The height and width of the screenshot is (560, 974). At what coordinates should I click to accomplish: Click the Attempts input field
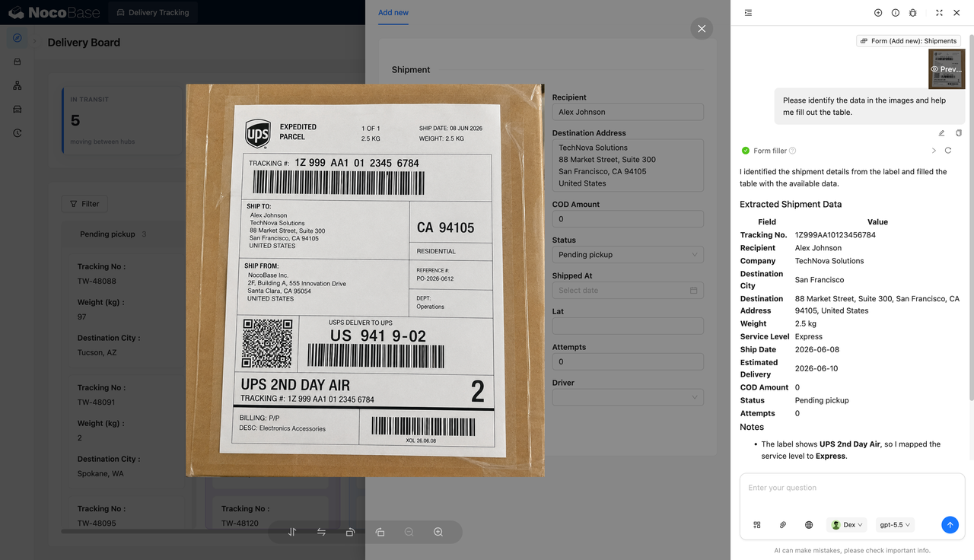click(x=628, y=362)
